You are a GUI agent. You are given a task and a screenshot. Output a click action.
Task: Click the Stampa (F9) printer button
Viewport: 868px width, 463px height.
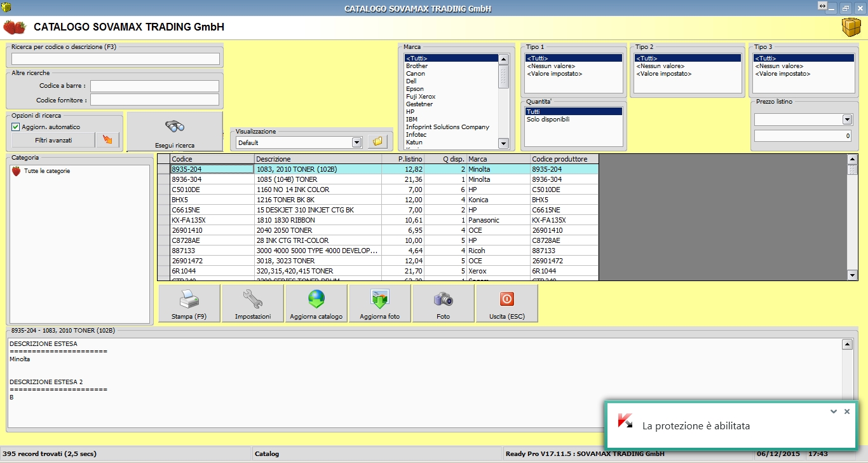click(189, 303)
